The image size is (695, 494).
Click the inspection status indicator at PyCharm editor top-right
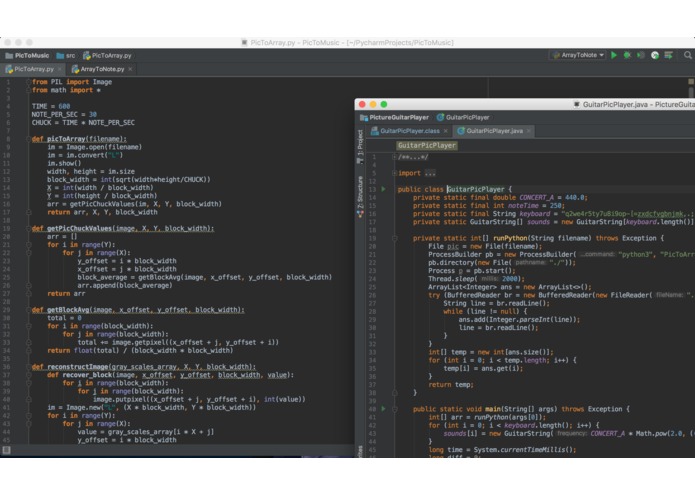[691, 82]
